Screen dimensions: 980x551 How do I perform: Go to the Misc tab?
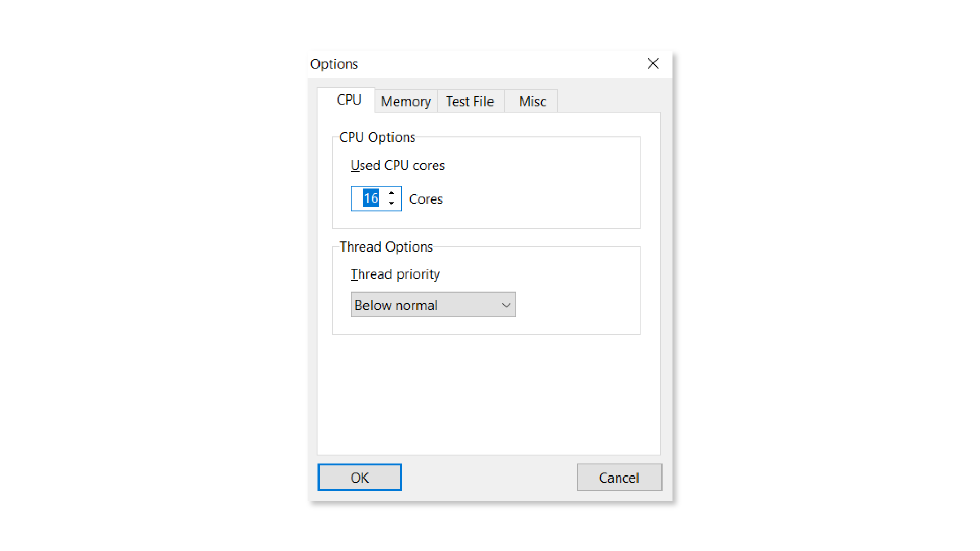[x=532, y=102]
